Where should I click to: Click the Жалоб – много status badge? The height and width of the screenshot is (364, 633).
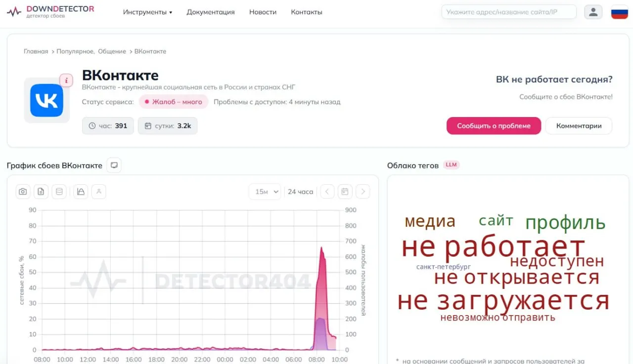click(174, 102)
